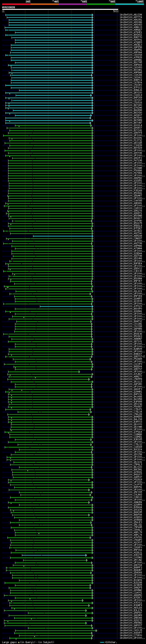Select hit UniRef100_B5DGL8
The width and height of the screenshot is (146, 644).
(x=131, y=226)
